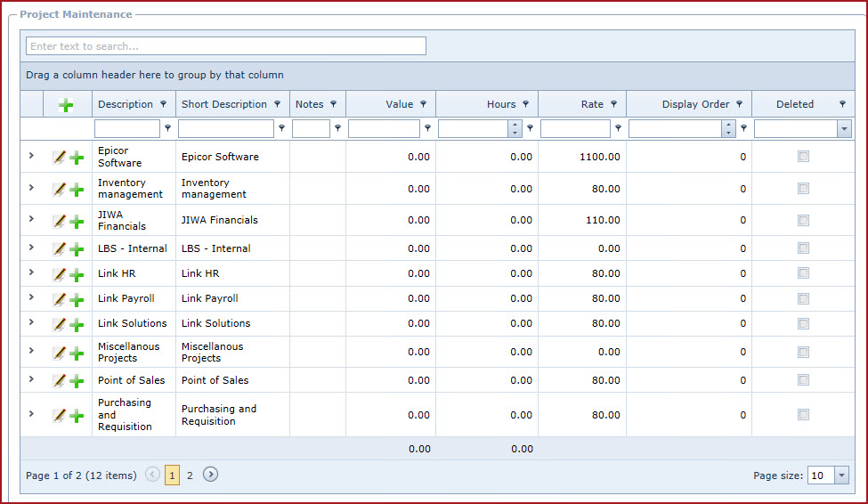
Task: Edit the Epicor Software row
Action: 60,158
